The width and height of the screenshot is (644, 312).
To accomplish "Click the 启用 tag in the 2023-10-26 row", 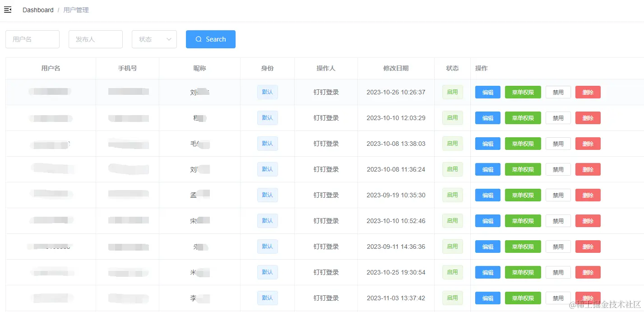I will (x=452, y=92).
